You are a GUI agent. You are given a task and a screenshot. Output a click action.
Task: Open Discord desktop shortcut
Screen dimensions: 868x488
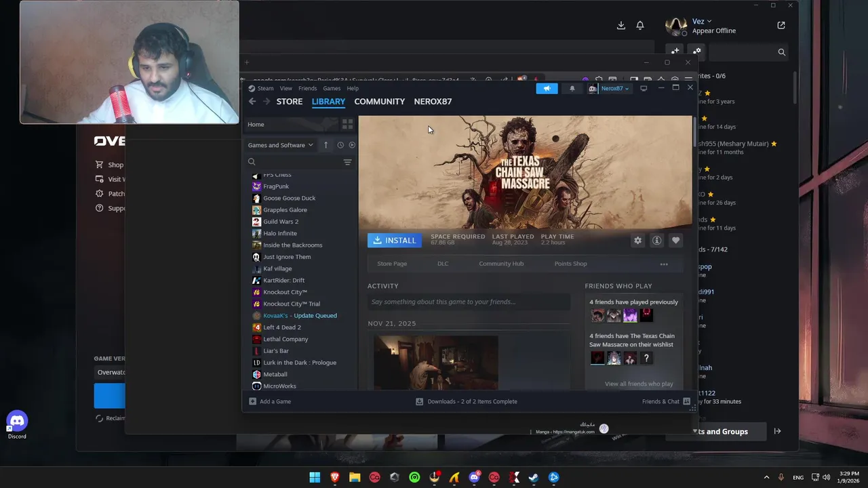17,424
